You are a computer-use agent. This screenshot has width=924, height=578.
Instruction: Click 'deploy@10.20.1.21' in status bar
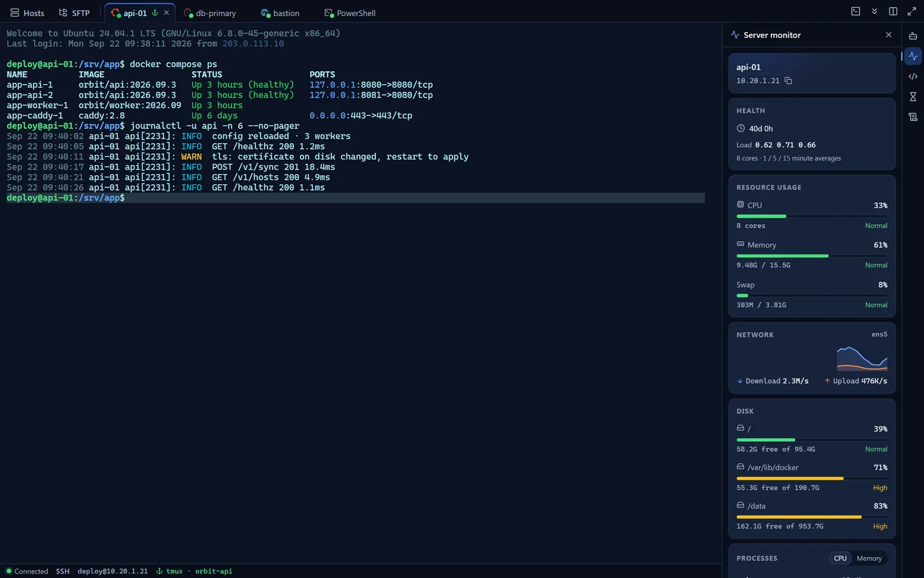[x=112, y=571]
